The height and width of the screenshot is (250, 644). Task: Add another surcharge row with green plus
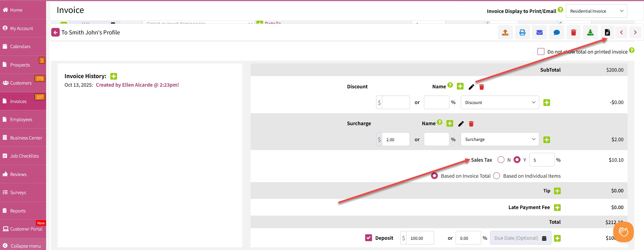pyautogui.click(x=547, y=139)
